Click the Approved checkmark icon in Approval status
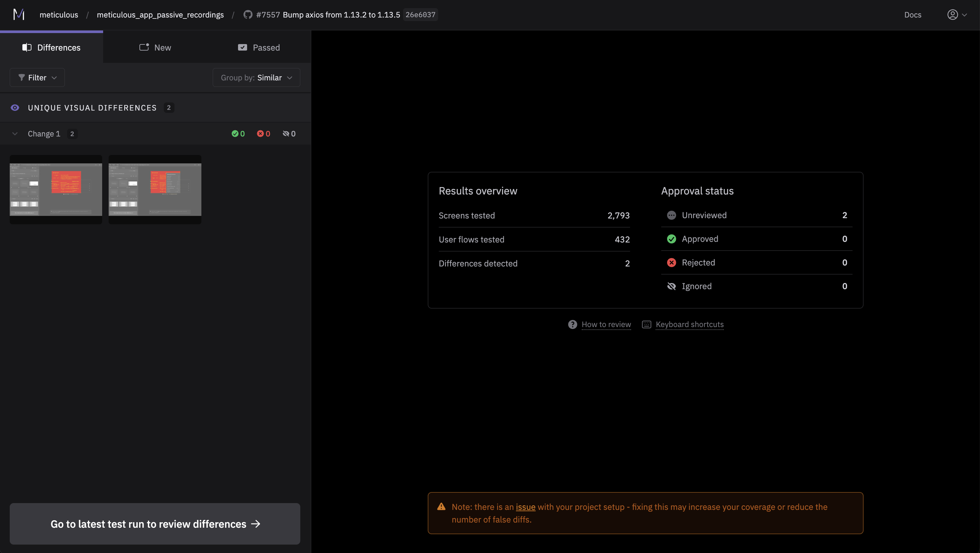The height and width of the screenshot is (553, 980). [672, 239]
